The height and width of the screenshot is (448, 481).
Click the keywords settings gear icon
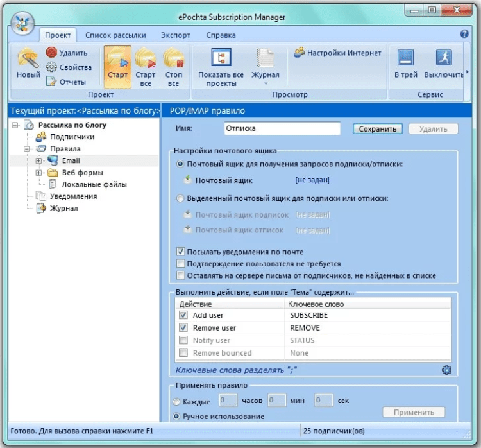[446, 370]
